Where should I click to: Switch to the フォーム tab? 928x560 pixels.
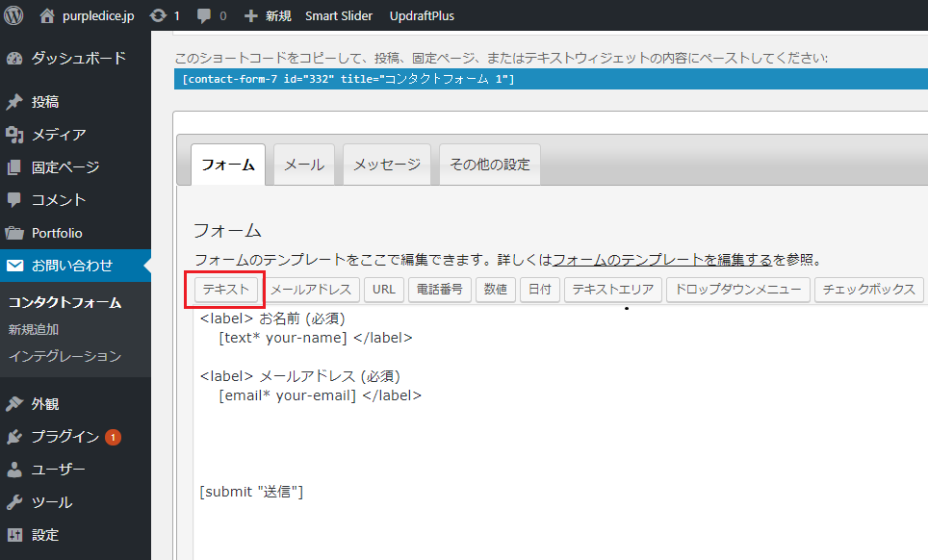pyautogui.click(x=228, y=165)
